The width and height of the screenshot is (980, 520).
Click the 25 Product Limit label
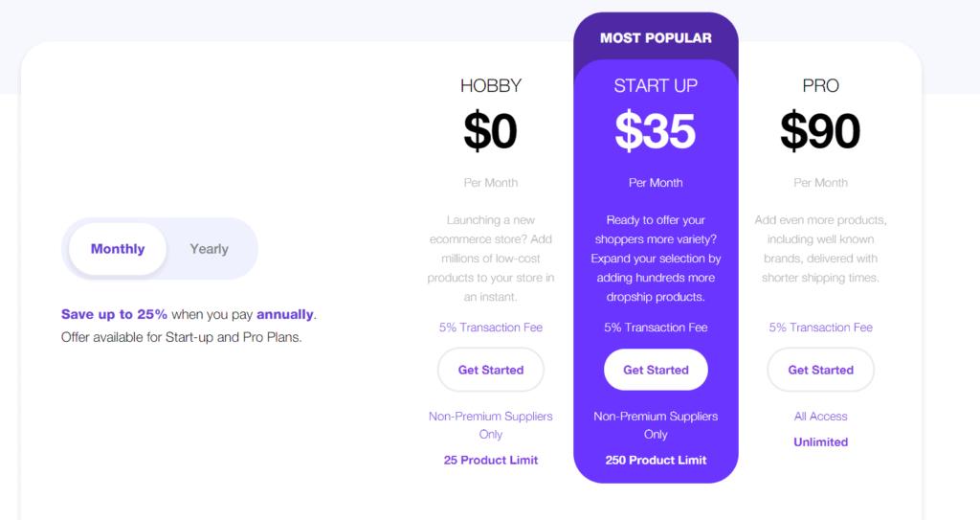491,460
